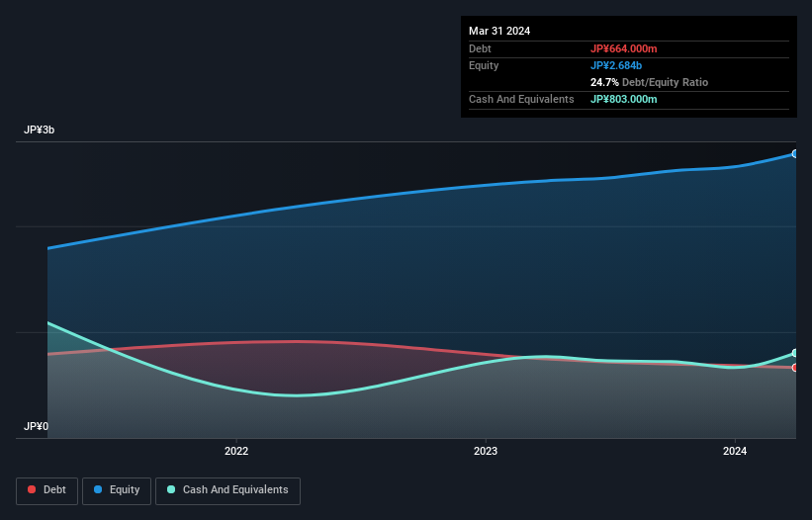Image resolution: width=812 pixels, height=520 pixels.
Task: Click the JP¥803.000m cash value
Action: pos(623,99)
